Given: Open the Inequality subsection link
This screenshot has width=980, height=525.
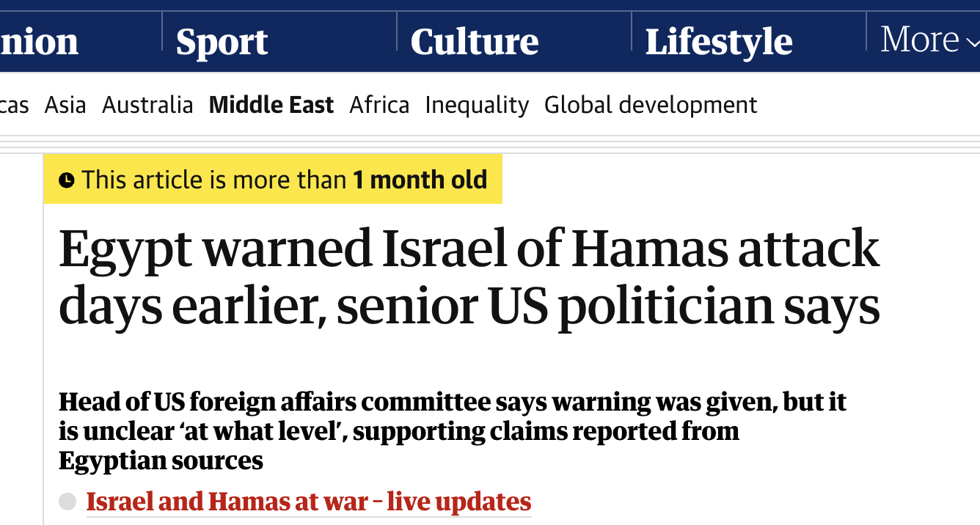Looking at the screenshot, I should (x=477, y=106).
